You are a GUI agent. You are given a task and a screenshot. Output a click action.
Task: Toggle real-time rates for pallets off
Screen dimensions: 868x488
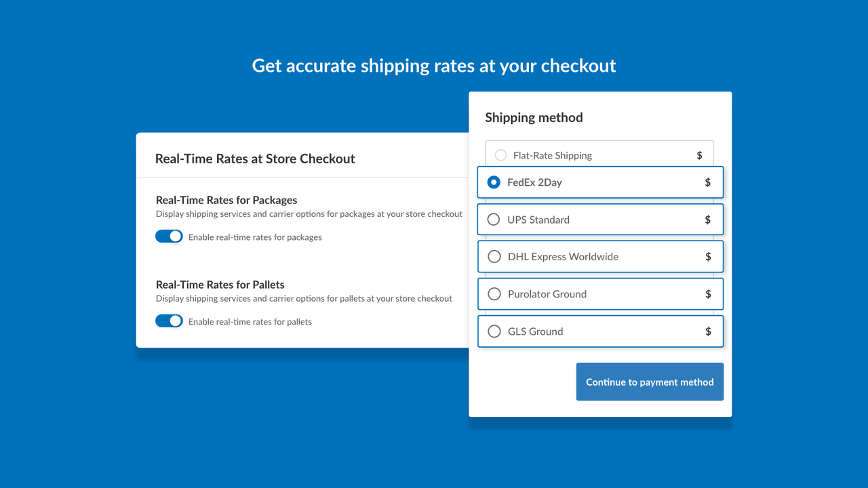169,321
